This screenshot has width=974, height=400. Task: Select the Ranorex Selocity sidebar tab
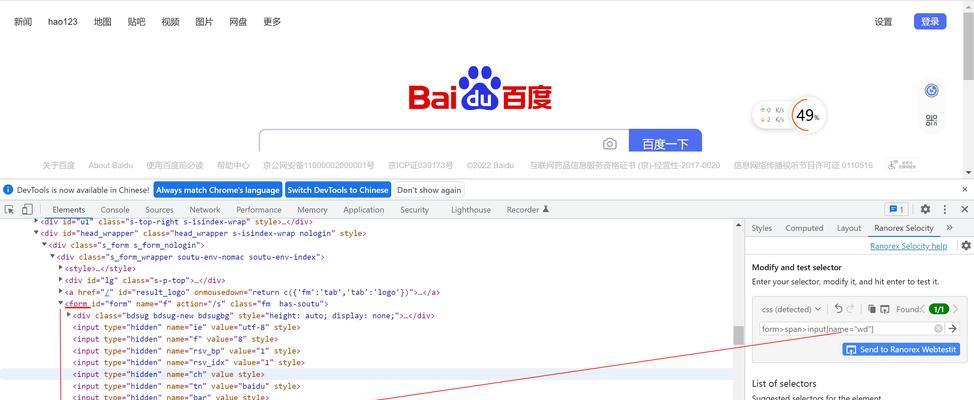904,228
